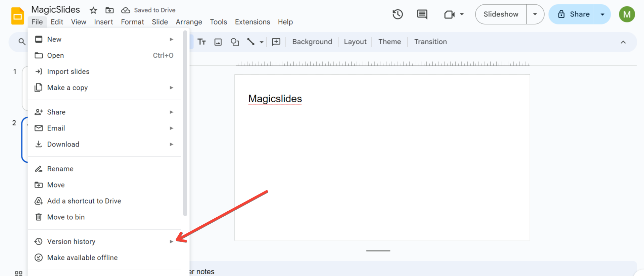
Task: Open the Slide menu
Action: (160, 22)
